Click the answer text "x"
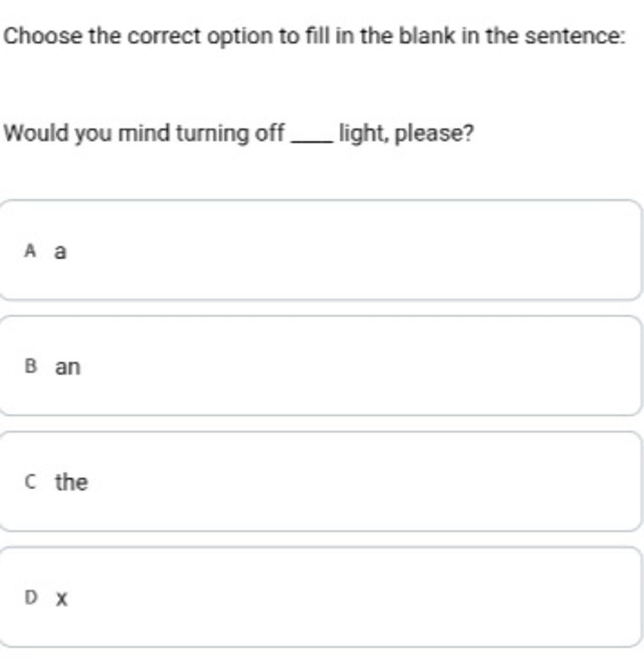644x666 pixels. point(61,598)
